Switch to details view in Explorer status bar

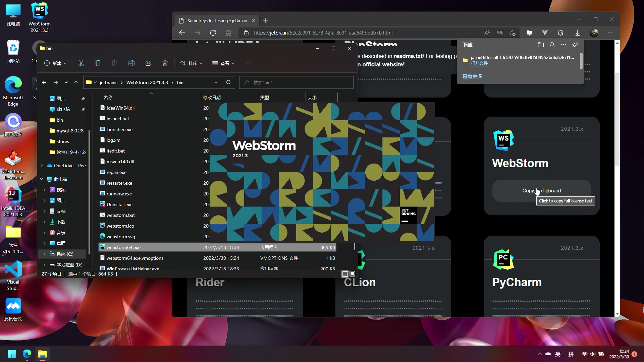(x=345, y=274)
